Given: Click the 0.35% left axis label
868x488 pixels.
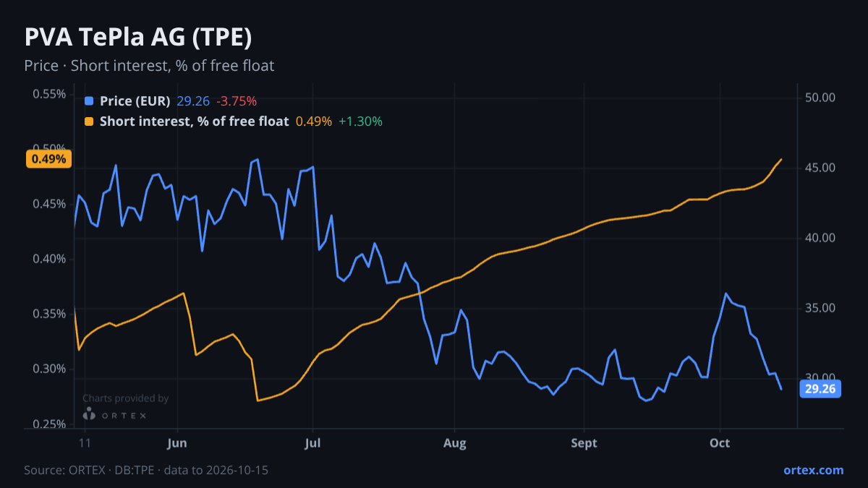Looking at the screenshot, I should tap(49, 314).
